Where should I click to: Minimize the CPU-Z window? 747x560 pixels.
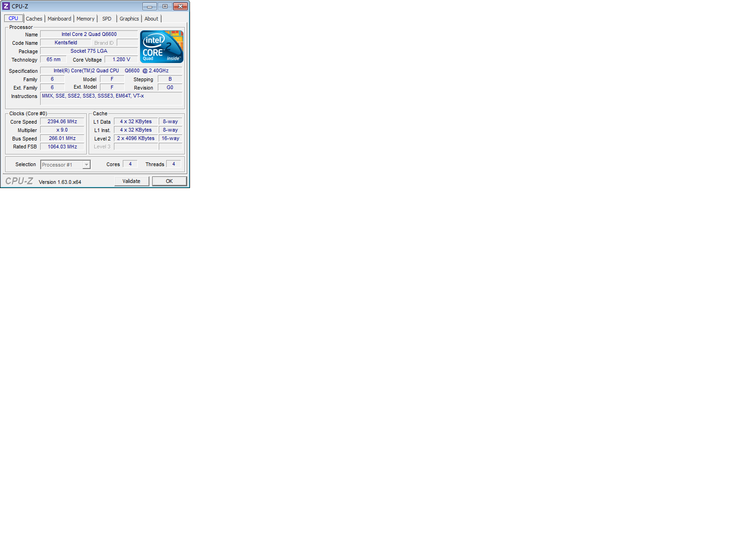coord(149,6)
